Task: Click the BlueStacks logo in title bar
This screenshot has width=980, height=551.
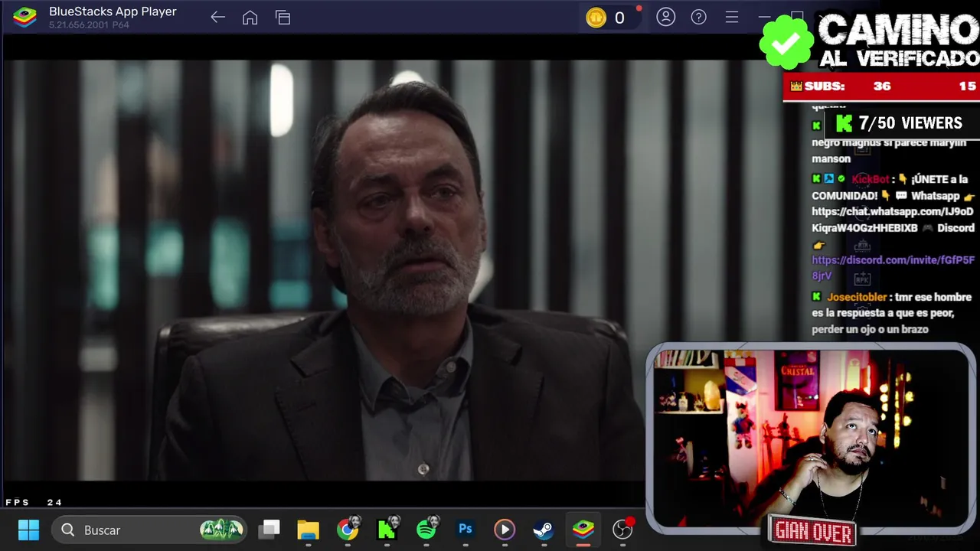Action: [x=24, y=17]
